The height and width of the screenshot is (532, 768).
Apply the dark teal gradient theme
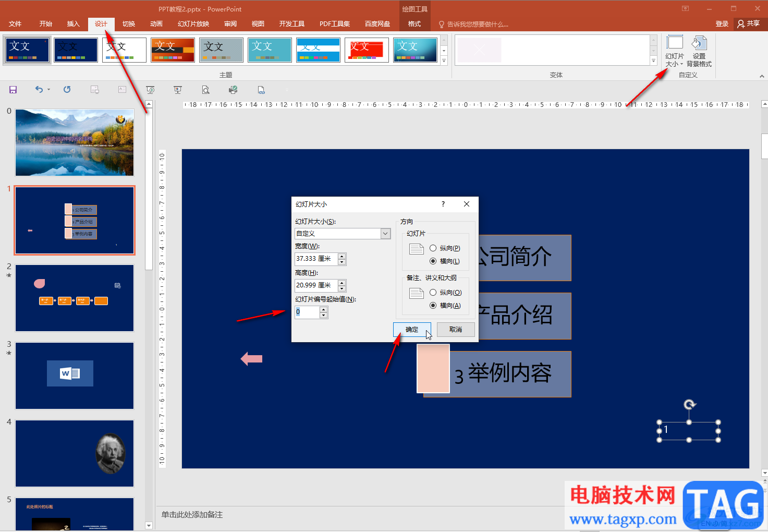[415, 50]
